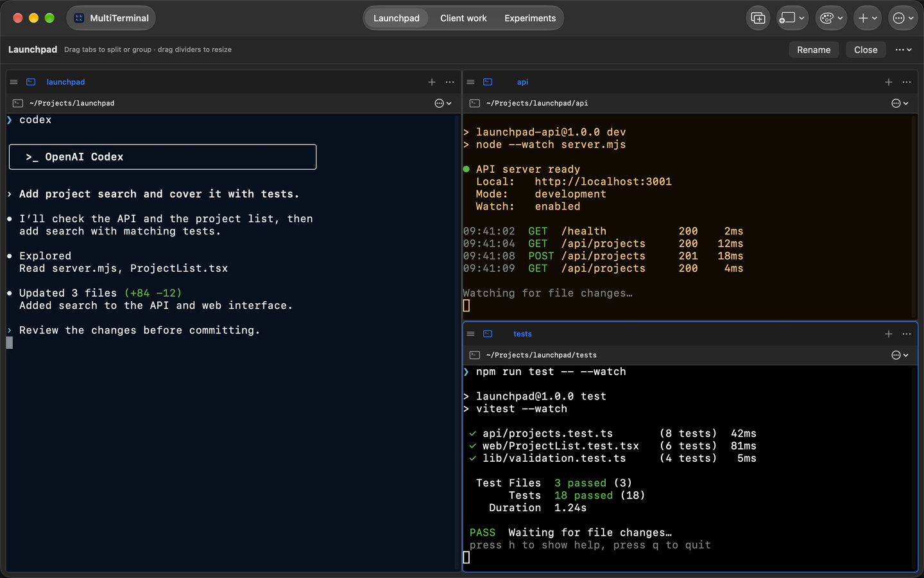Image resolution: width=924 pixels, height=578 pixels.
Task: Switch to the Client work workspace tab
Action: (463, 18)
